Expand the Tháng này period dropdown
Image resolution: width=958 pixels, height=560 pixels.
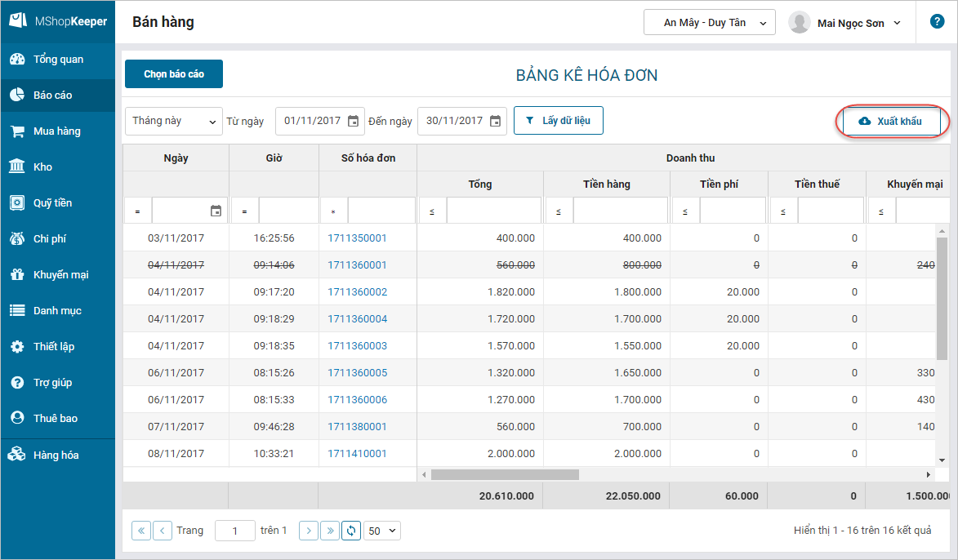[174, 121]
